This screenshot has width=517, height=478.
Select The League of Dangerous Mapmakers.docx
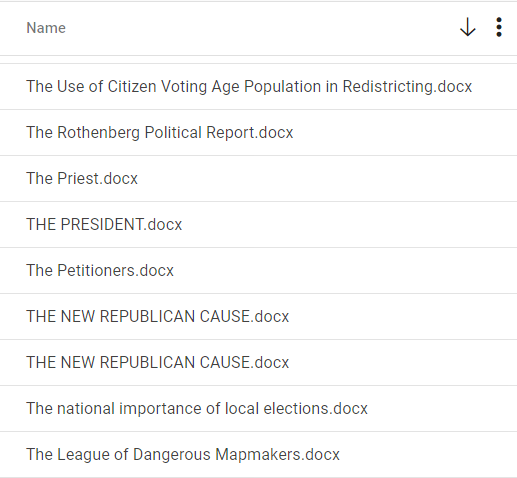point(183,455)
